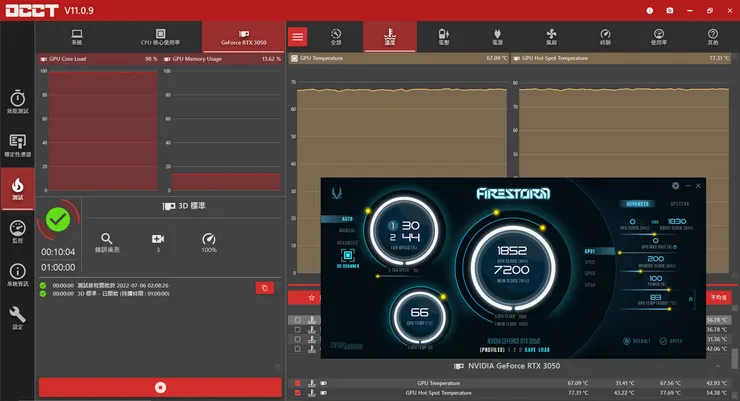
Task: Open the Monitoring gauge sidebar item
Action: (17, 232)
